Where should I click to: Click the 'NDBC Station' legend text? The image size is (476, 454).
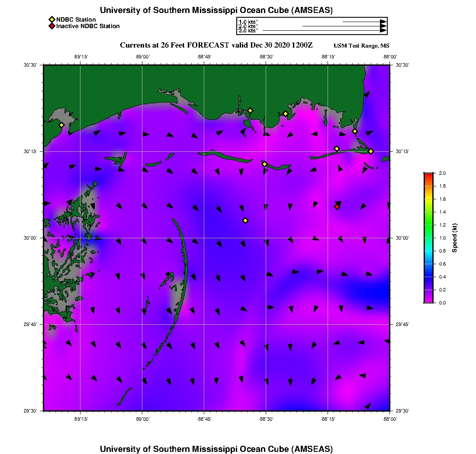pyautogui.click(x=76, y=19)
